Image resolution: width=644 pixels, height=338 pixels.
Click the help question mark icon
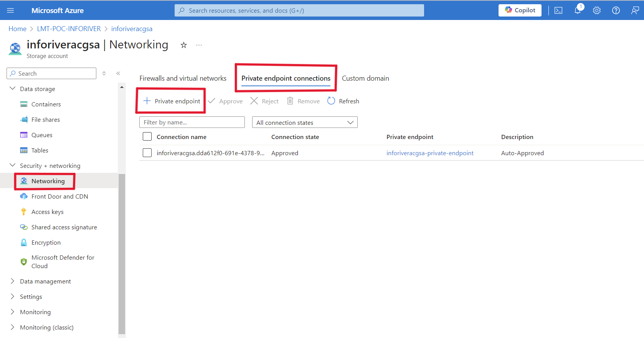[x=616, y=10]
